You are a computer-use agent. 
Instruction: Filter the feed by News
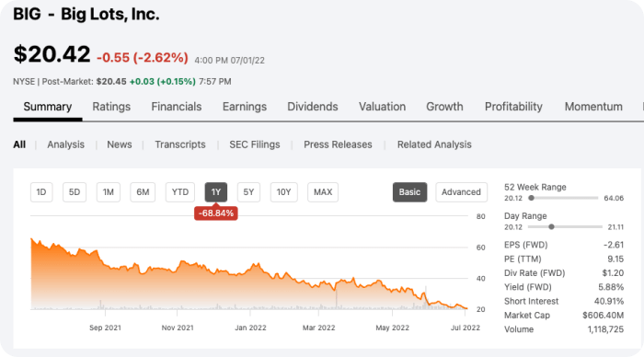coord(120,144)
